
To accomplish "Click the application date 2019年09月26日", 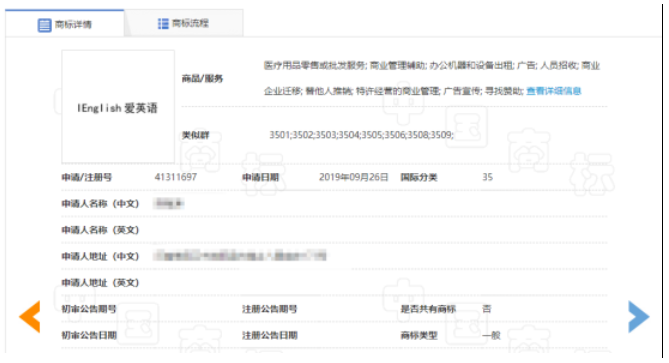I will 354,177.
